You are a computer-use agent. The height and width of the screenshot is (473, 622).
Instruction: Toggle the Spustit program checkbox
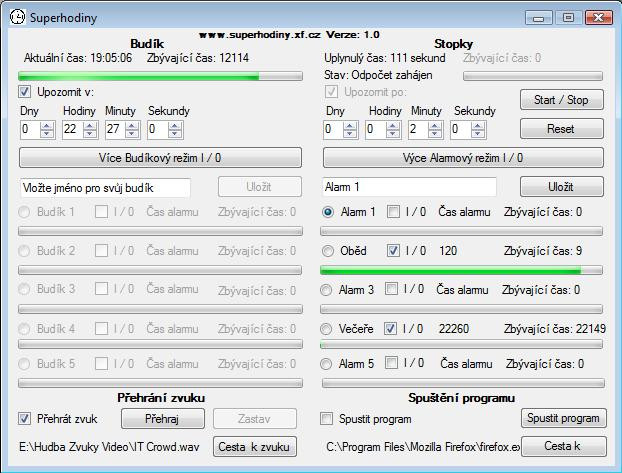point(326,418)
